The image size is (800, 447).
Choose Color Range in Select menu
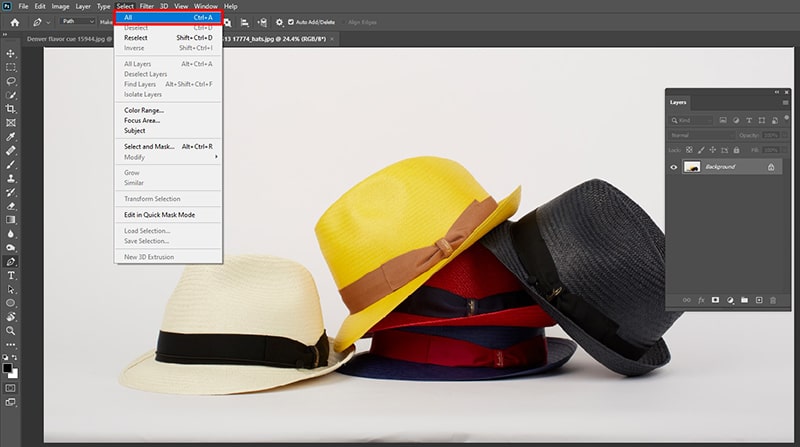(x=168, y=110)
